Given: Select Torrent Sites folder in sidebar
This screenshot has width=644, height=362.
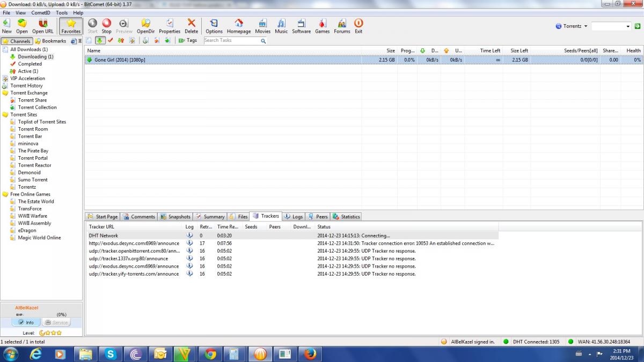Looking at the screenshot, I should pos(24,114).
